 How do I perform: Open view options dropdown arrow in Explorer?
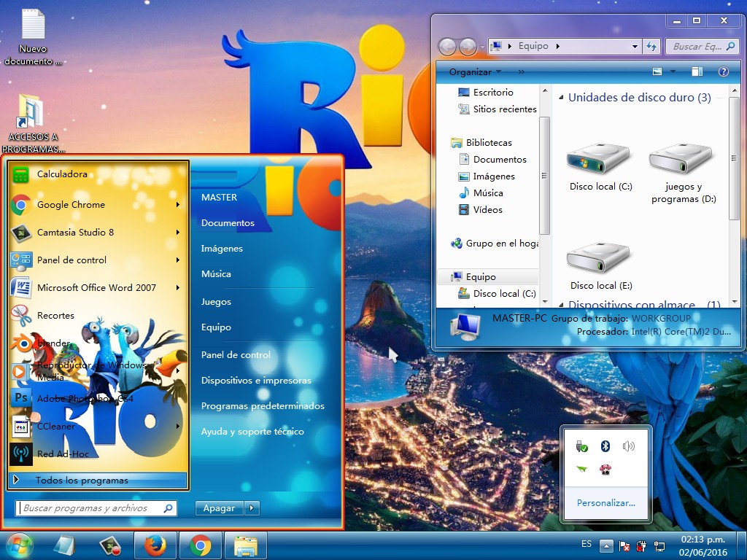pos(673,71)
